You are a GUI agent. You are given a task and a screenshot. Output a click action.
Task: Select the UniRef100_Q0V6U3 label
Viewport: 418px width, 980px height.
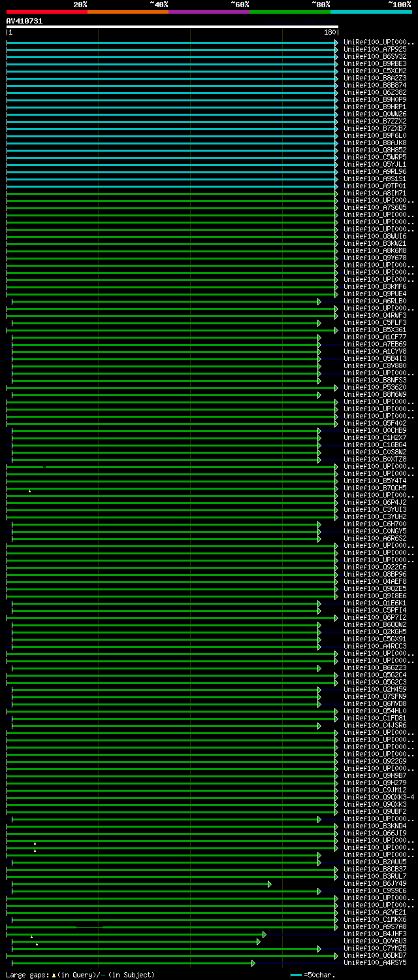point(375,941)
